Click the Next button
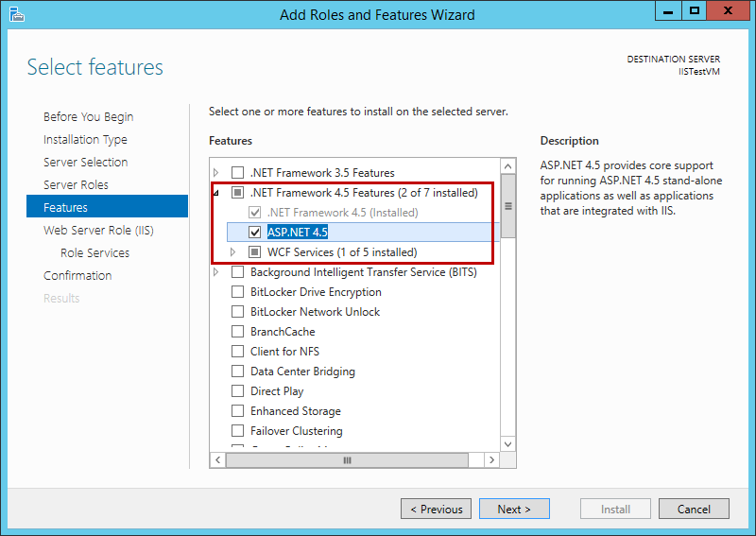Image resolution: width=756 pixels, height=536 pixels. coord(514,509)
